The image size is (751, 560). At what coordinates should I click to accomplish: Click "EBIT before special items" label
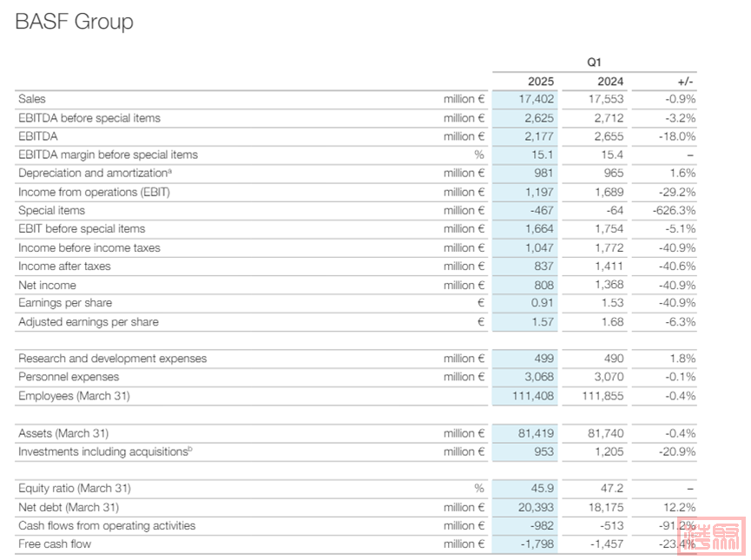pos(82,228)
